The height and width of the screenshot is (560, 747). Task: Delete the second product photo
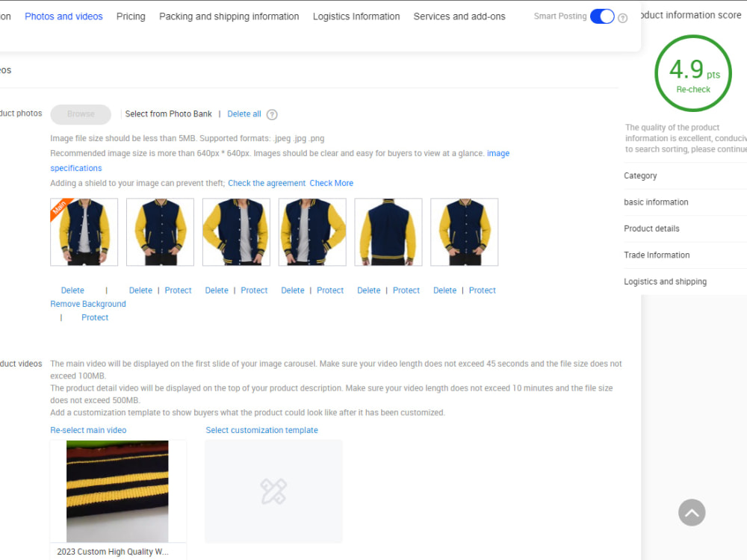(140, 290)
